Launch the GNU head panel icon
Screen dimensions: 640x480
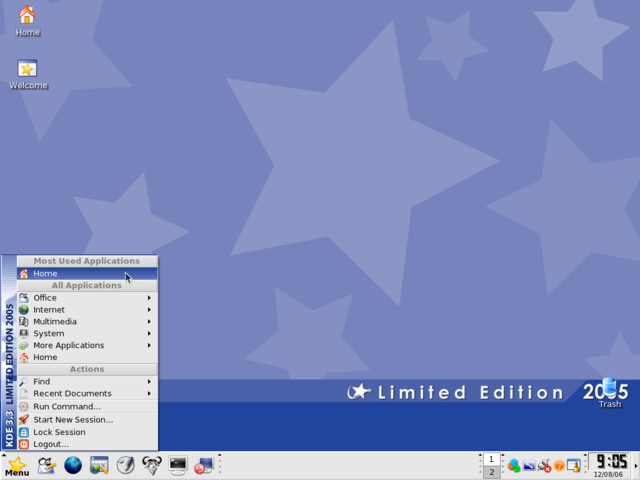[152, 465]
